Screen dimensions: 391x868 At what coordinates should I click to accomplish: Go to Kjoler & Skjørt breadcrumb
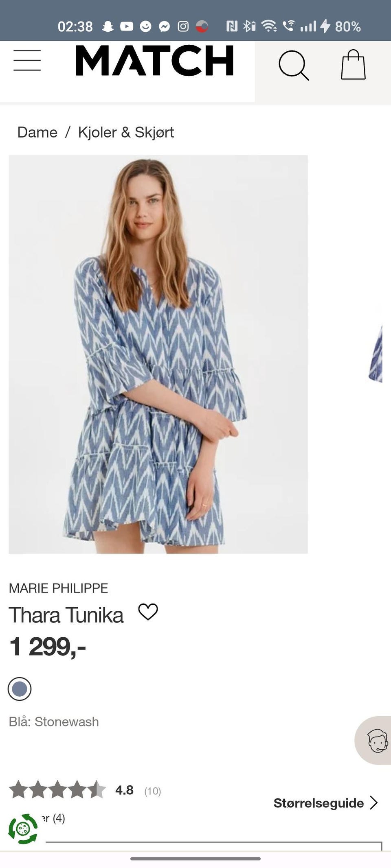coord(126,132)
